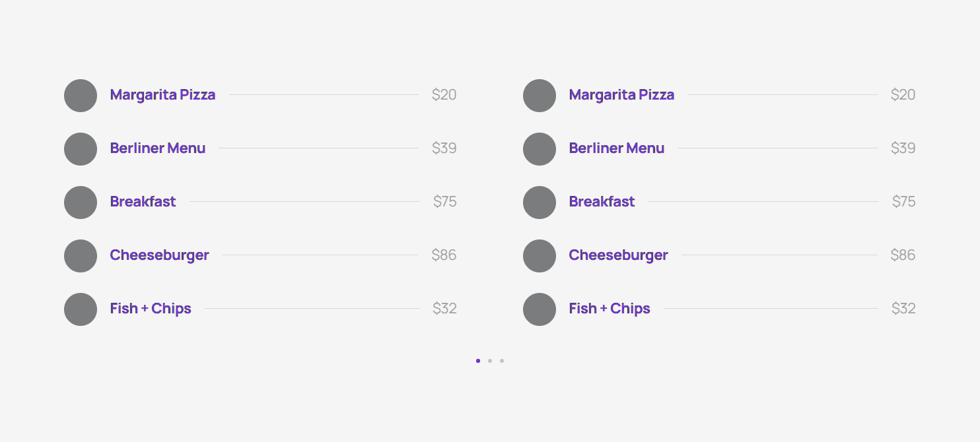Click Breakfast circle image in left column
The image size is (980, 442).
[x=81, y=203]
